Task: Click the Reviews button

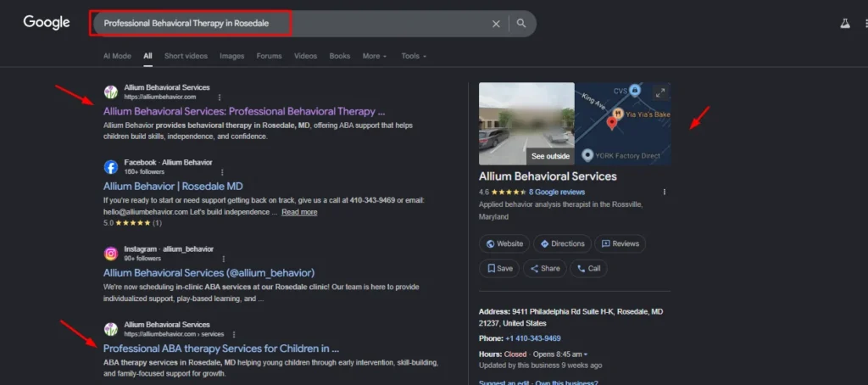Action: pos(620,243)
